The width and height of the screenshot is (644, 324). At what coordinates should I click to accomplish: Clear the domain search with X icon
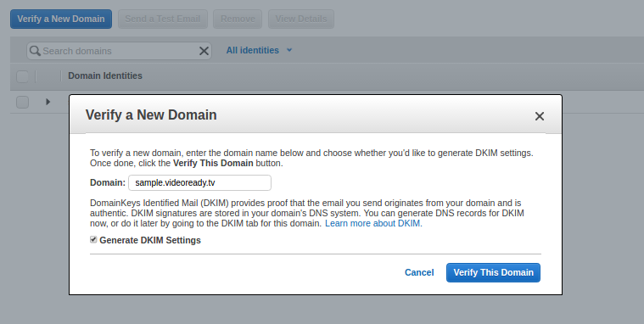coord(204,51)
